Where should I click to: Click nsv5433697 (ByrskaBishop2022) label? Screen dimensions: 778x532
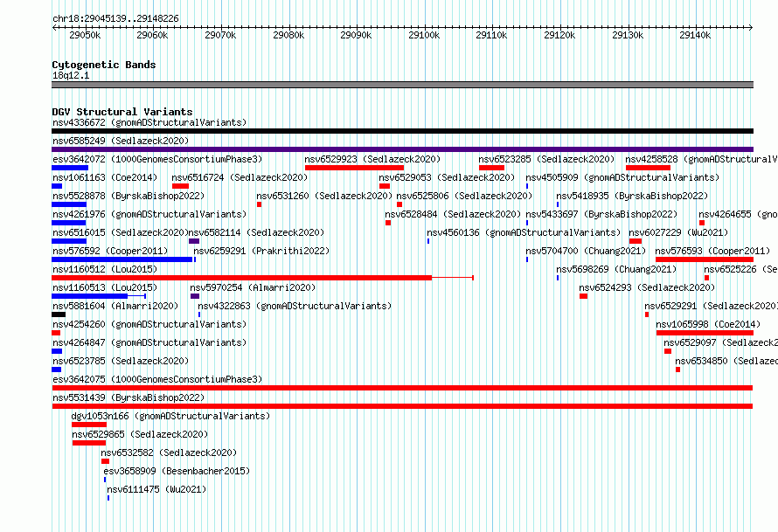(x=601, y=214)
